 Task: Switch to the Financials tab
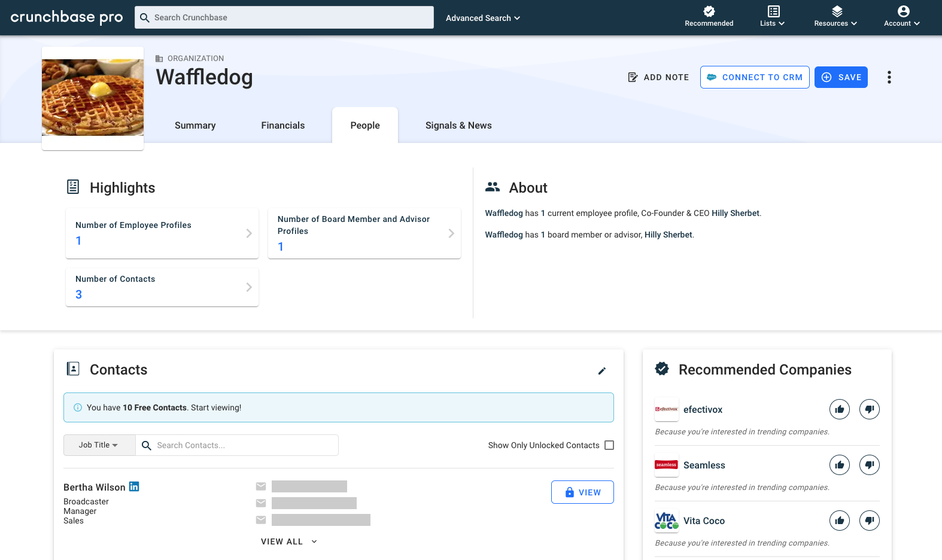[x=283, y=126]
